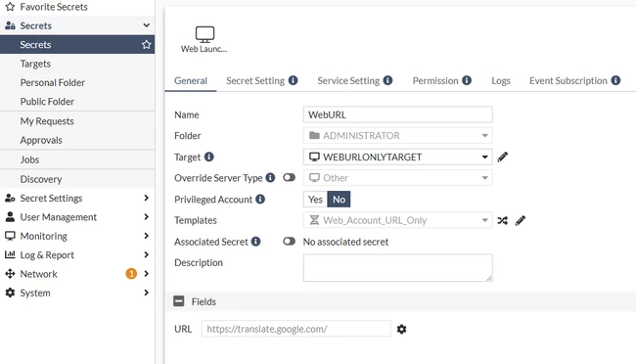Viewport: 636px width, 364px height.
Task: Open Public Folder
Action: [x=77, y=102]
